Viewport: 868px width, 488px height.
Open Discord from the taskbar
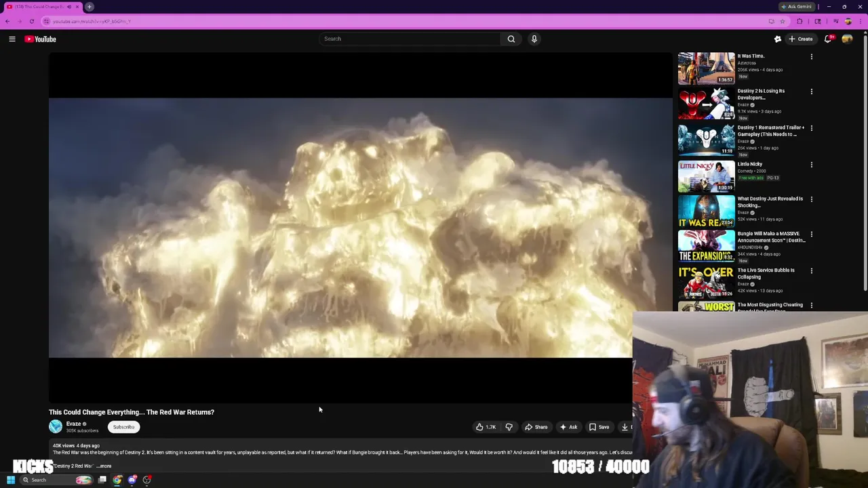tap(132, 480)
